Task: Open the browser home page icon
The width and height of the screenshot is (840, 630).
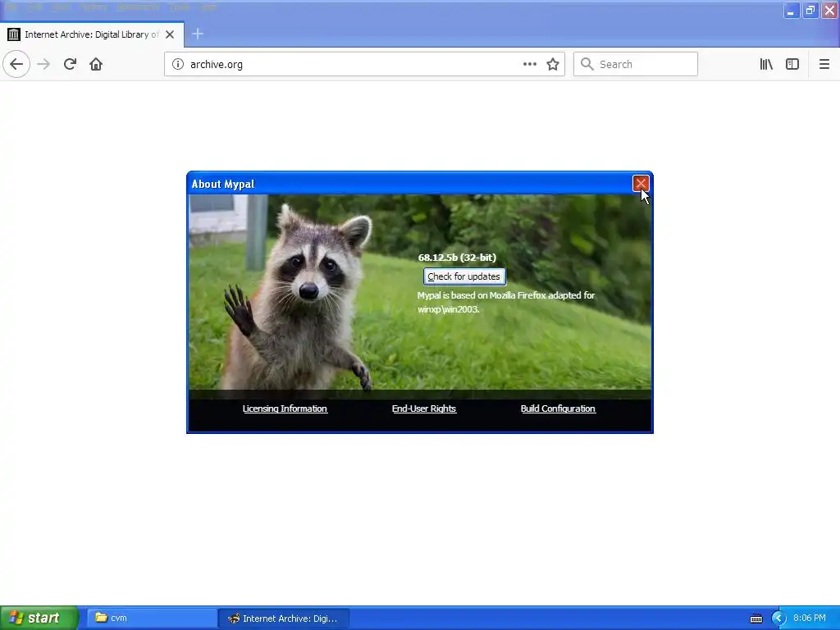Action: pyautogui.click(x=96, y=64)
